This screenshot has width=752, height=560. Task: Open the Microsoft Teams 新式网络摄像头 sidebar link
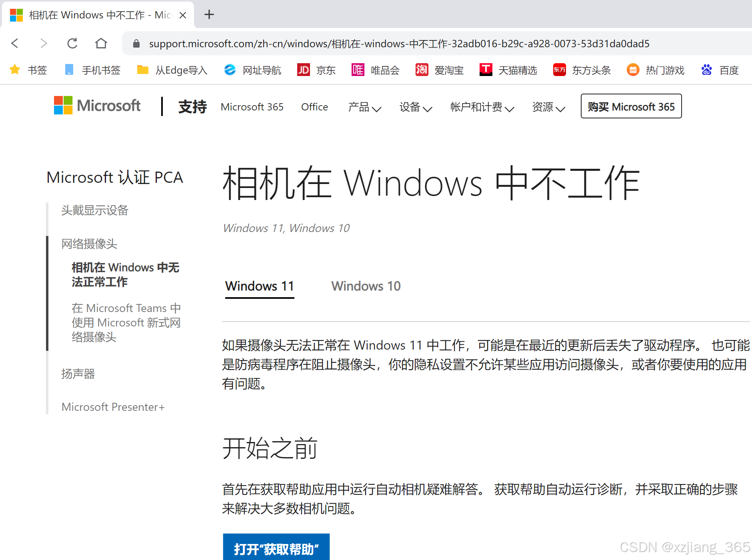(126, 322)
